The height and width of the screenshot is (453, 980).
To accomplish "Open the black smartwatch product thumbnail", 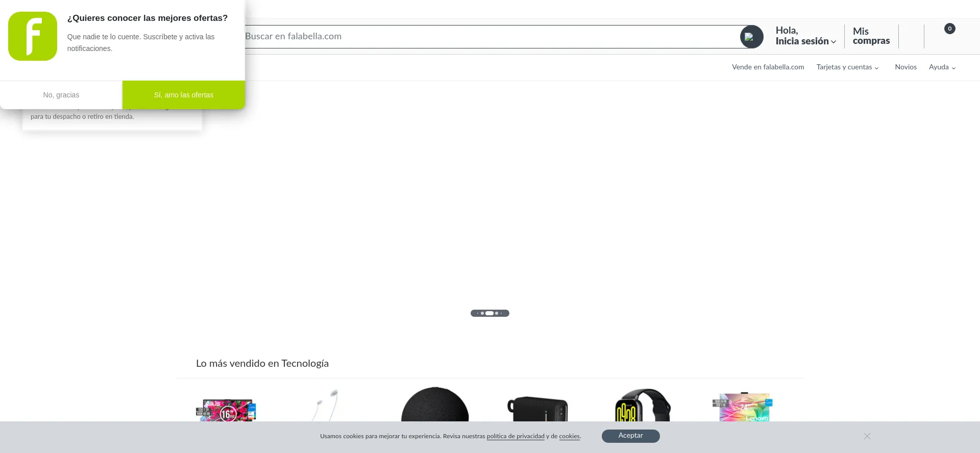I will click(643, 405).
